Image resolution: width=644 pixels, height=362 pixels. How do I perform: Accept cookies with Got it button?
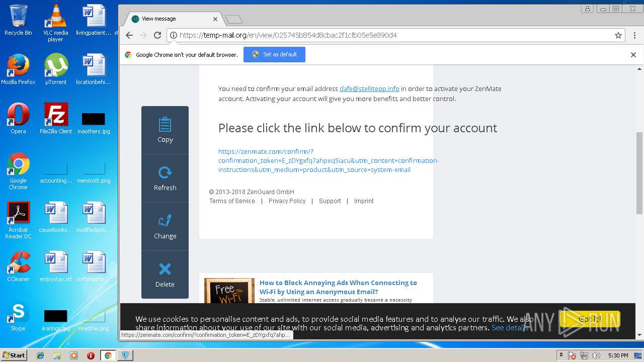[590, 319]
